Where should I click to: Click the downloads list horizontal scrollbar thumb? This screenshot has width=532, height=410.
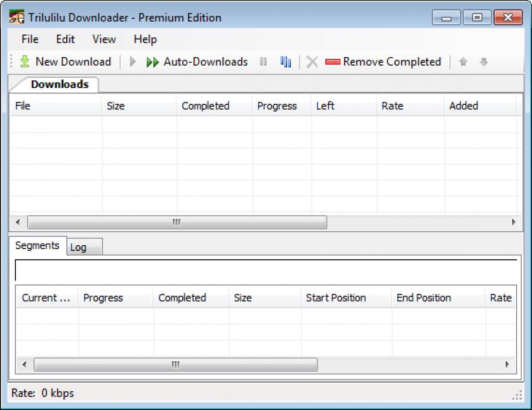[177, 223]
